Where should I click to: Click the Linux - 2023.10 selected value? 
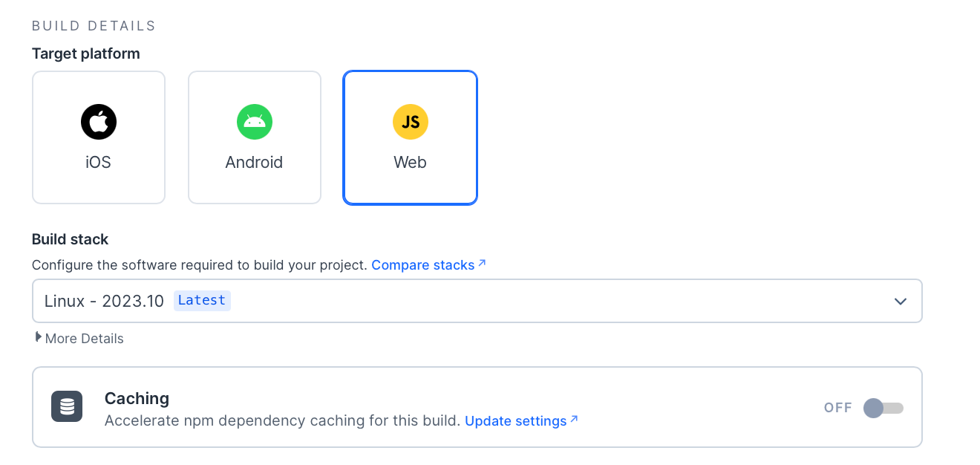(104, 301)
